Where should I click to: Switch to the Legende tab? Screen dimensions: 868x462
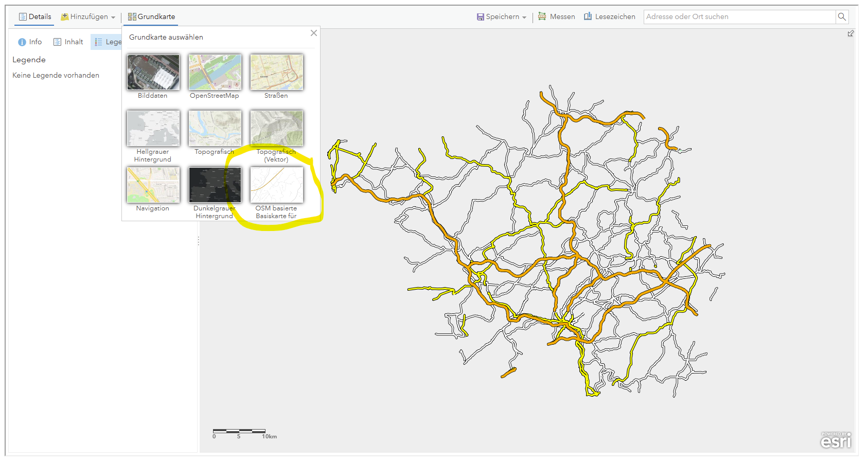107,42
